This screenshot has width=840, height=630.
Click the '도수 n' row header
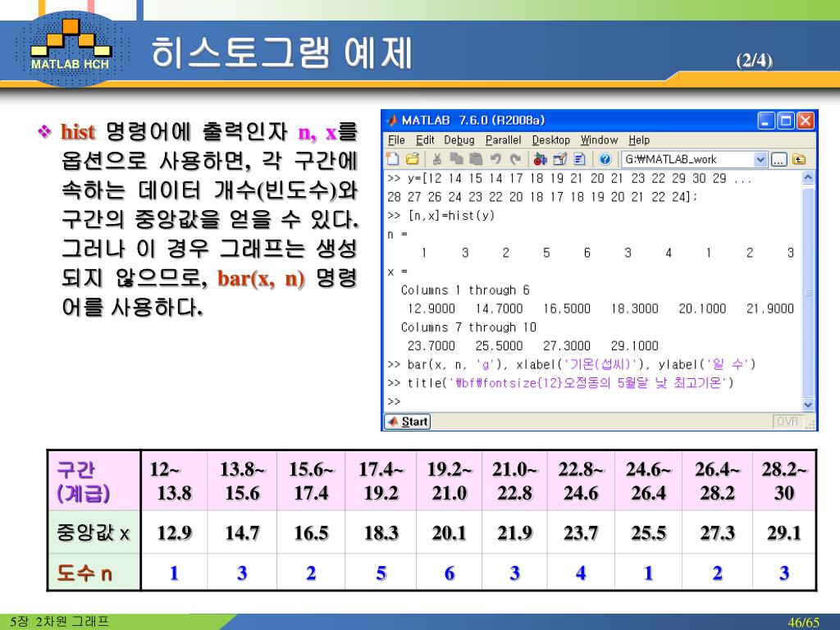[94, 573]
